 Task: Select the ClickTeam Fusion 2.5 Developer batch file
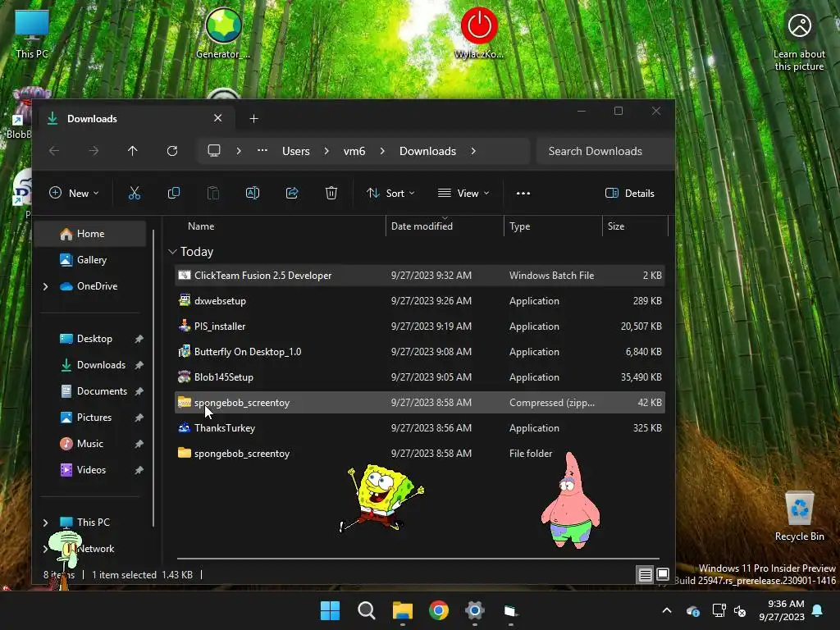pyautogui.click(x=420, y=276)
